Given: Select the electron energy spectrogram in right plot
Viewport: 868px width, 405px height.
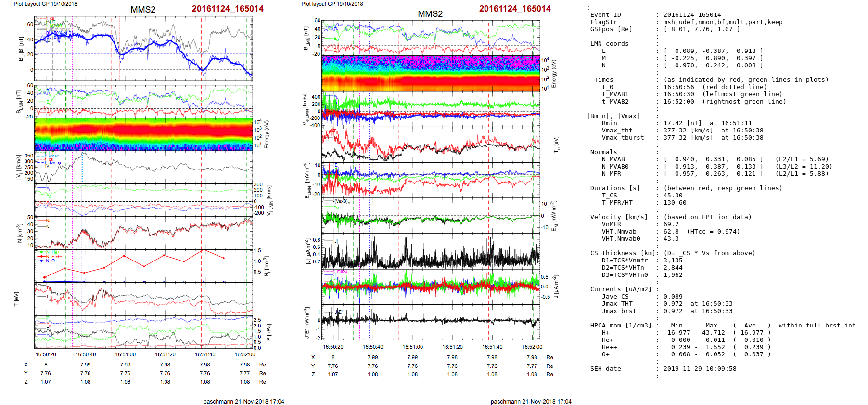Looking at the screenshot, I should tap(431, 73).
